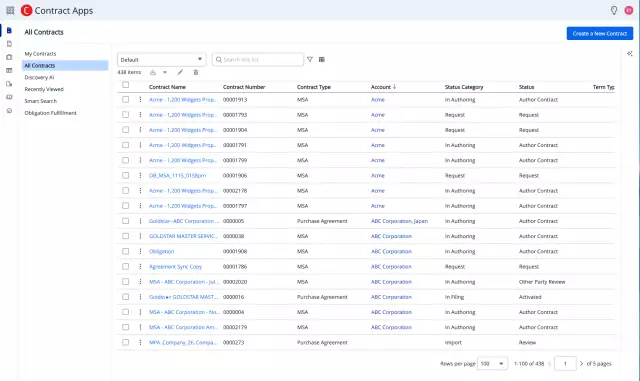Check the box for contract 00001791
This screenshot has width=640, height=381.
(x=125, y=145)
